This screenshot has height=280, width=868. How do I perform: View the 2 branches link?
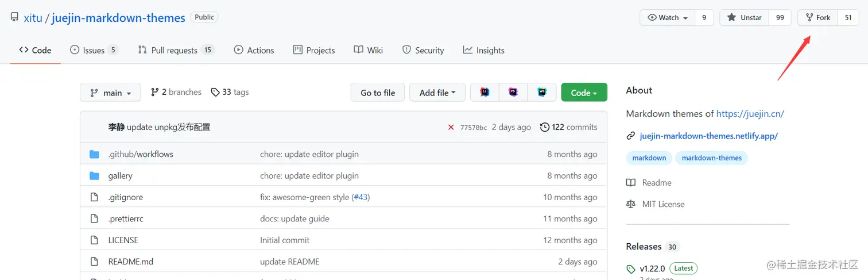pyautogui.click(x=176, y=92)
